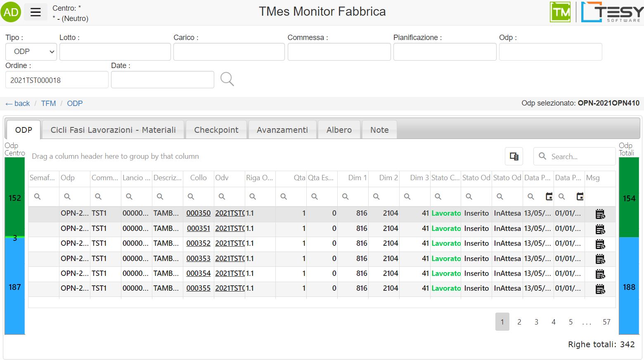Click the AD user avatar
This screenshot has height=360, width=644.
click(x=11, y=12)
